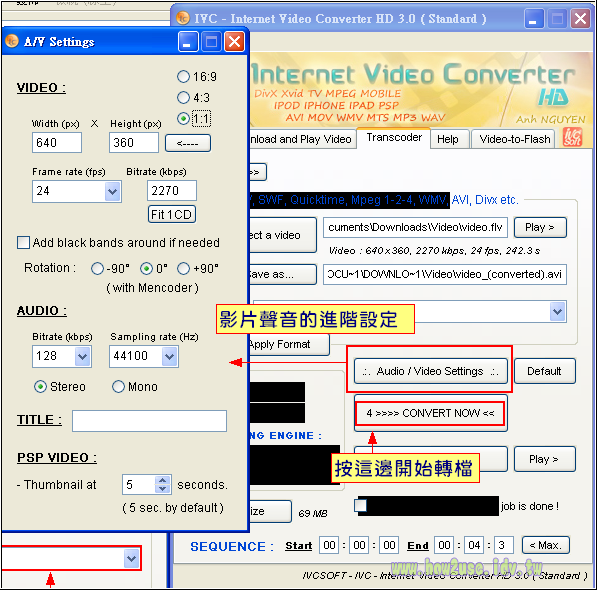The width and height of the screenshot is (597, 590).
Task: Click the >> button below the tabs
Action: click(258, 172)
